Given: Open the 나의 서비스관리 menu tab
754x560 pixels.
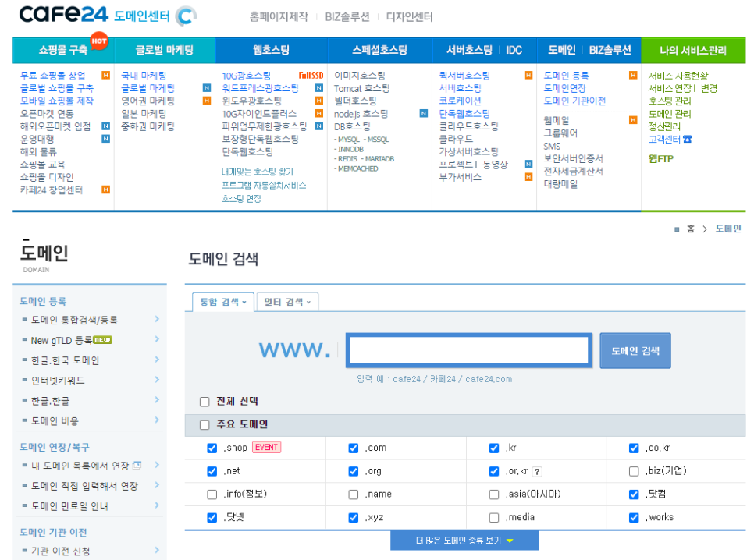Looking at the screenshot, I should click(693, 51).
